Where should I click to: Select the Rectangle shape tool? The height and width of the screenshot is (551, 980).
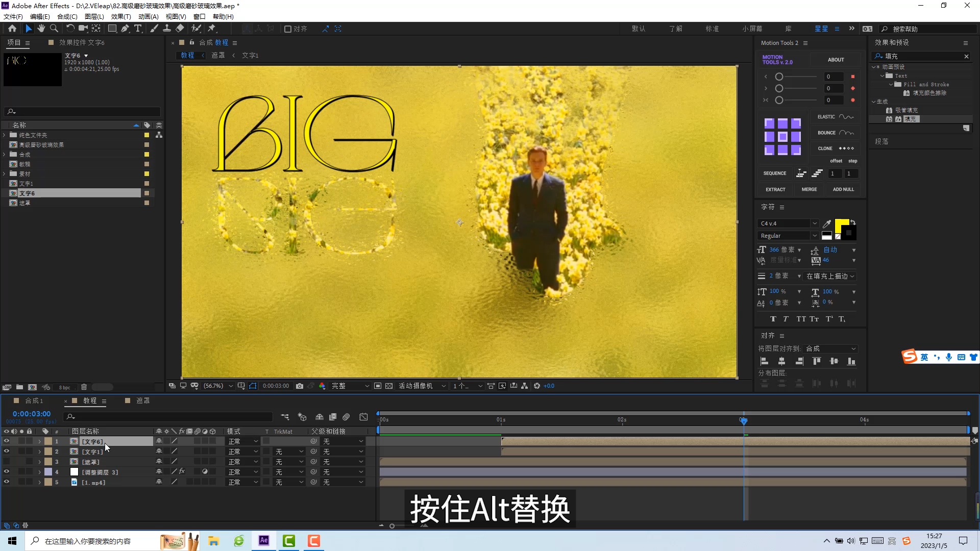[x=112, y=29]
